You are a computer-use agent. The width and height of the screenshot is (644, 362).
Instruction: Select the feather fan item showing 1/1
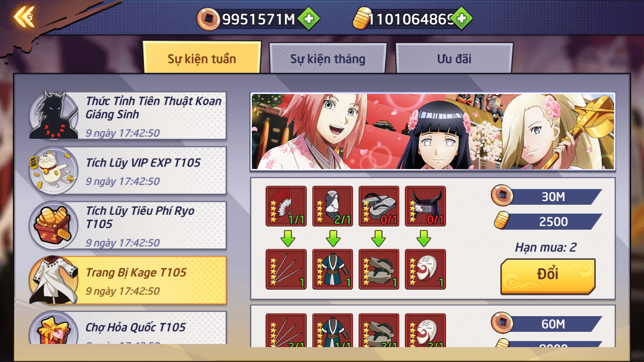286,206
